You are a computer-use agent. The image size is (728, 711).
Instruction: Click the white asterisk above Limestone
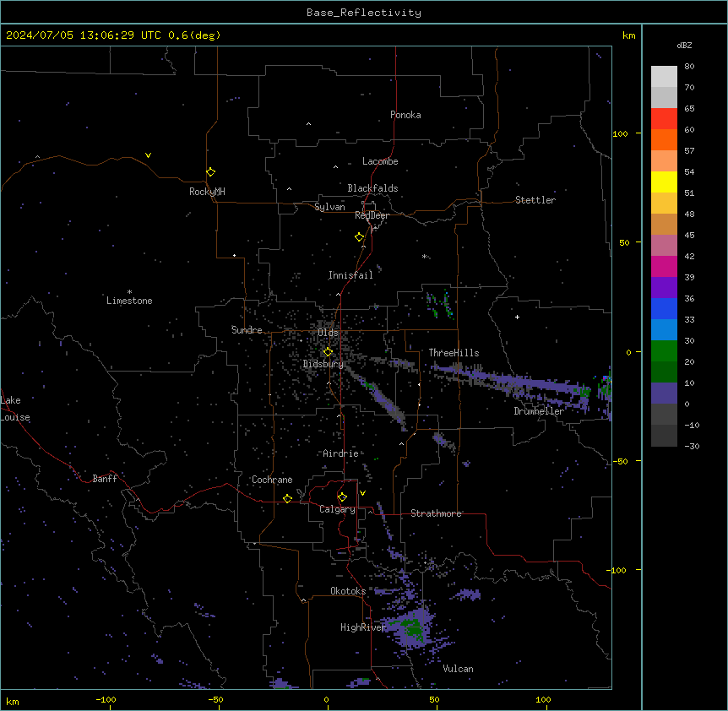(x=129, y=292)
